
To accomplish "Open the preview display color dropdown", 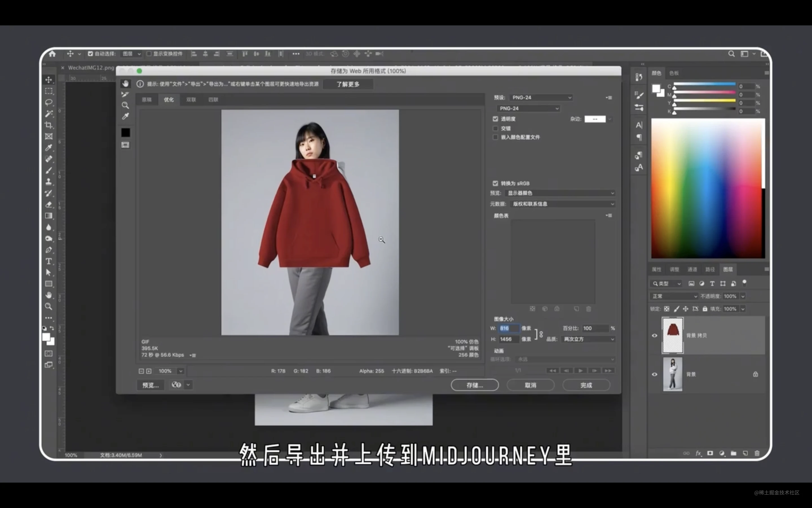I will pos(560,193).
